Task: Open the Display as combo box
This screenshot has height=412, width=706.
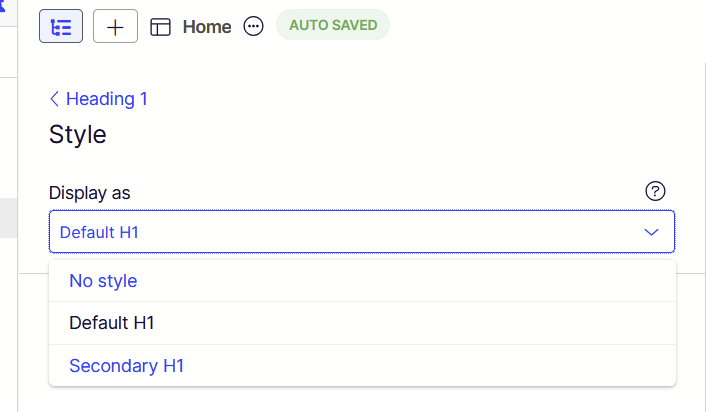Action: 361,232
